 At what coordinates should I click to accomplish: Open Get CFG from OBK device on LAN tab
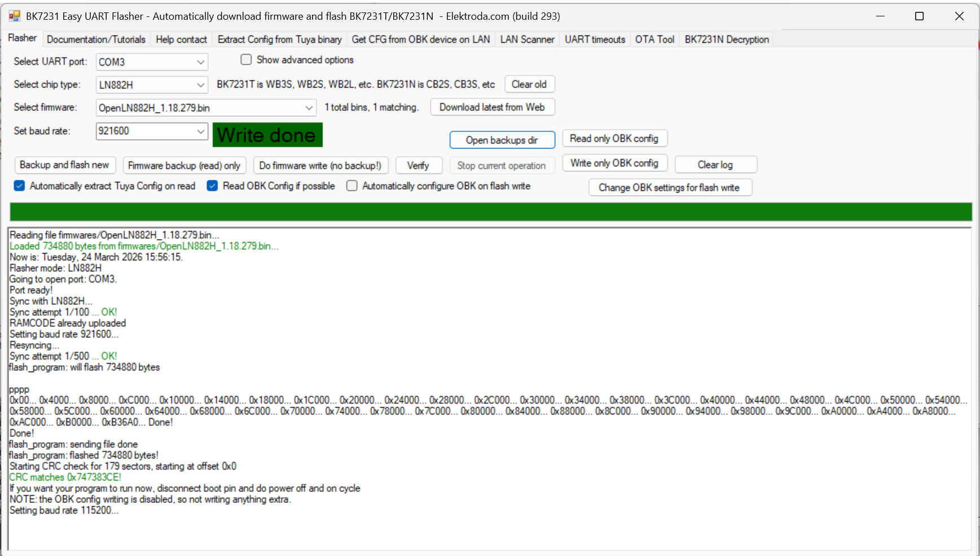tap(421, 40)
